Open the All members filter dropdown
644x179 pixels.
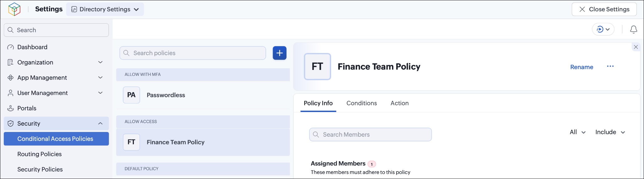tap(577, 132)
